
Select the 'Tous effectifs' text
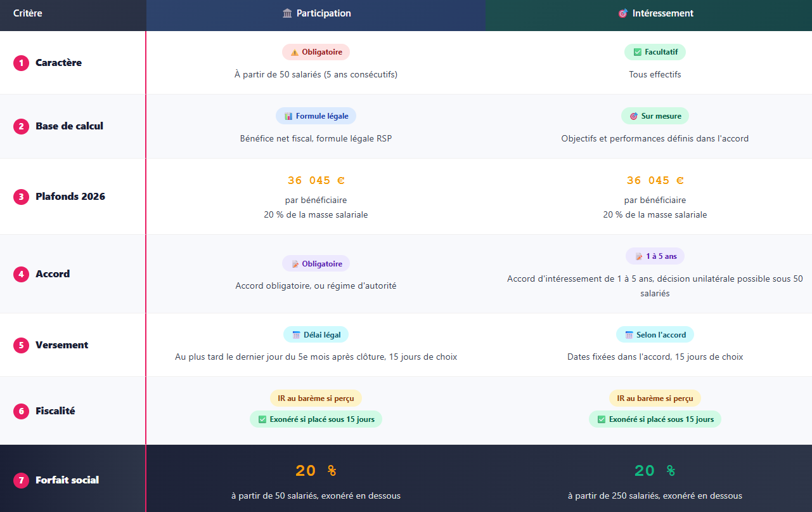click(x=655, y=74)
